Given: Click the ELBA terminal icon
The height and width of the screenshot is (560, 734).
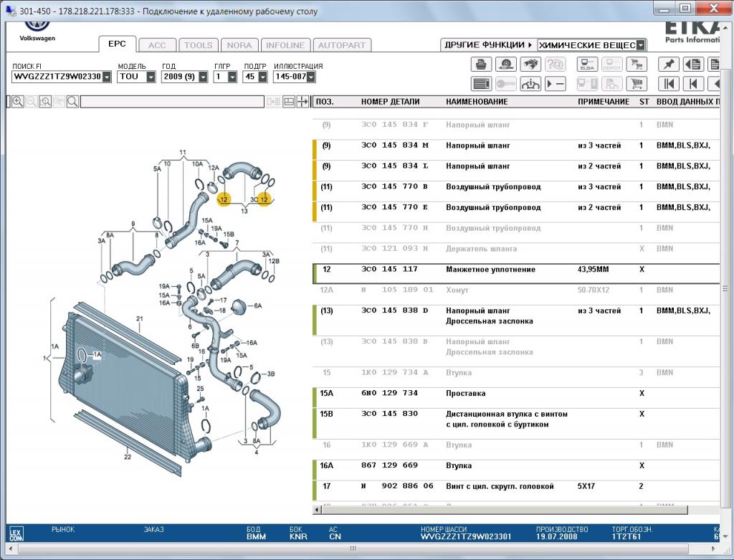Looking at the screenshot, I should click(587, 64).
